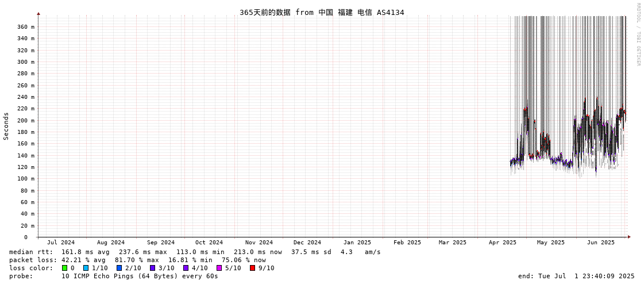Click the am/s unit text
The image size is (644, 284).
[x=372, y=252]
